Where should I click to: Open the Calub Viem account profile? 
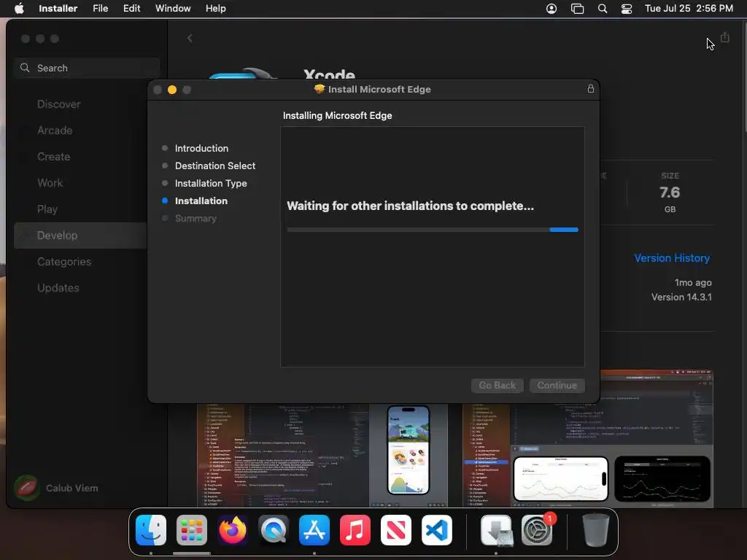click(x=71, y=488)
